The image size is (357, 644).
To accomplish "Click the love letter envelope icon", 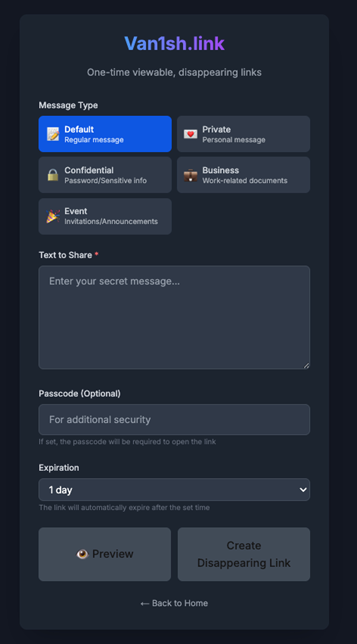I will click(x=190, y=134).
